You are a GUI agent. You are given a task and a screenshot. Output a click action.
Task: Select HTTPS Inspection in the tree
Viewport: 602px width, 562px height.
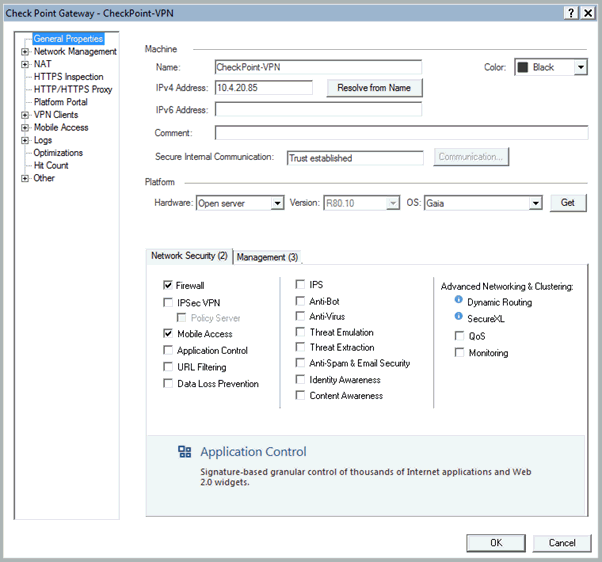point(68,77)
